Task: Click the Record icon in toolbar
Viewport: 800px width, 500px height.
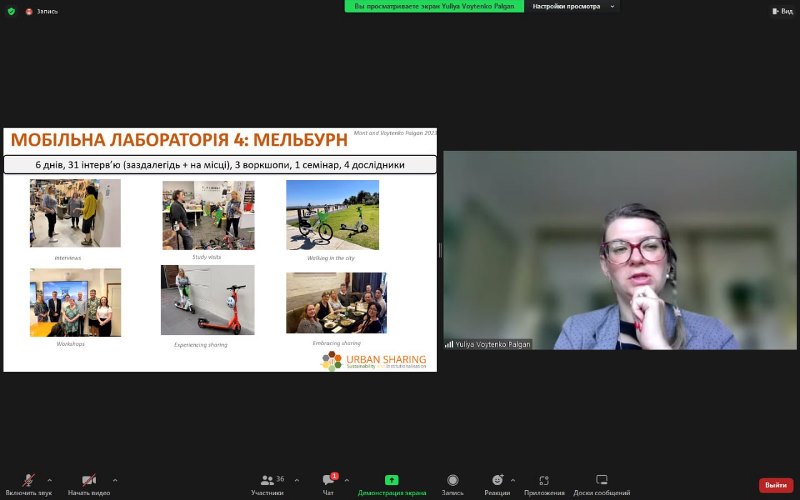Action: coord(453,480)
